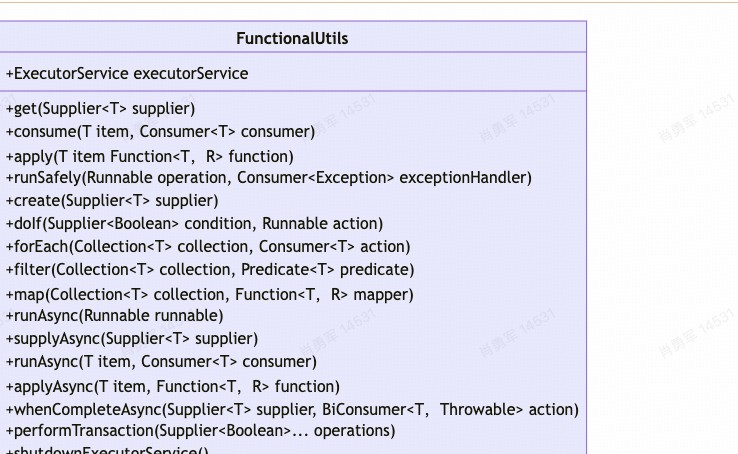This screenshot has width=738, height=454.
Task: Click the executorService field entry
Action: coord(127,73)
